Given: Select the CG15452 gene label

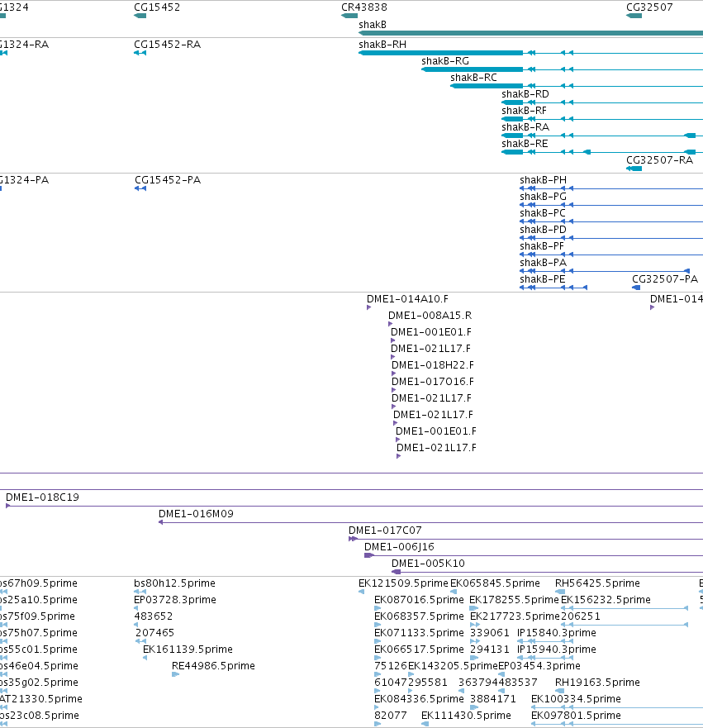Looking at the screenshot, I should [157, 7].
